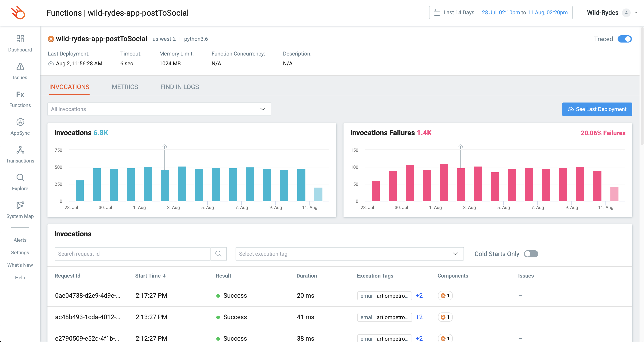
Task: Click deployment marker icon on Invocations chart
Action: pyautogui.click(x=164, y=147)
